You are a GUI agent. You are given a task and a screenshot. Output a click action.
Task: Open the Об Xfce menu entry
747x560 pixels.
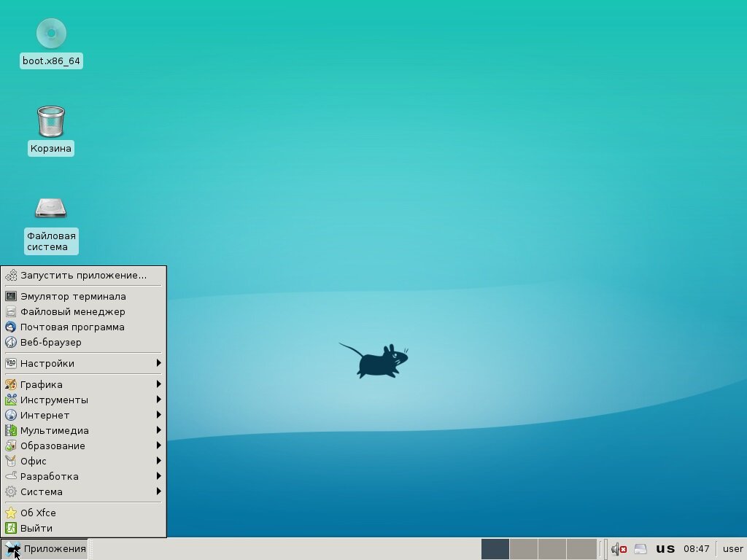[x=83, y=513]
